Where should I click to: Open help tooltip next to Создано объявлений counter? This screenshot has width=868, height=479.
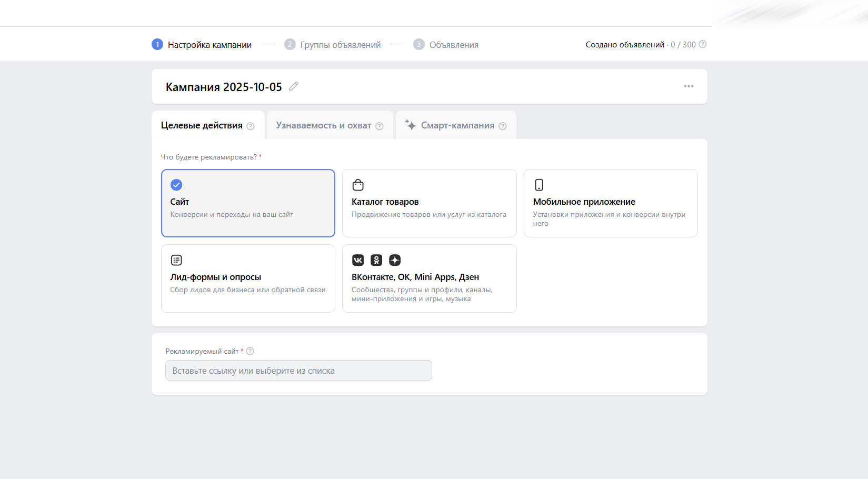[x=703, y=44]
